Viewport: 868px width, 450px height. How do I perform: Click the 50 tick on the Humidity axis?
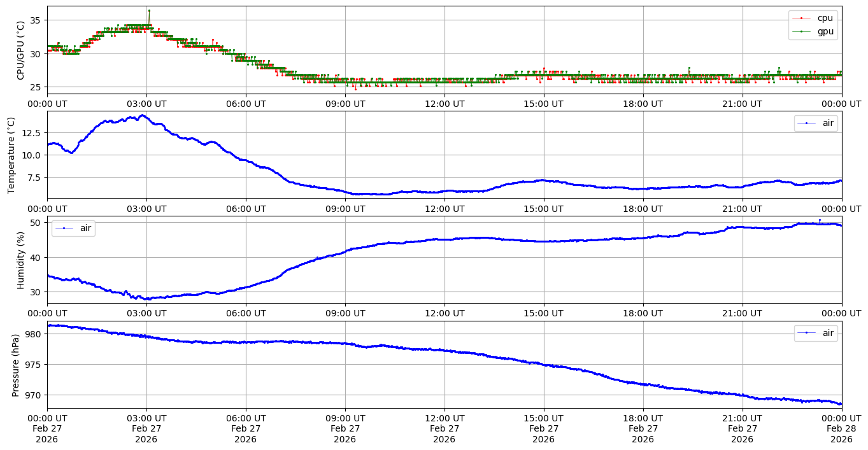coord(36,223)
